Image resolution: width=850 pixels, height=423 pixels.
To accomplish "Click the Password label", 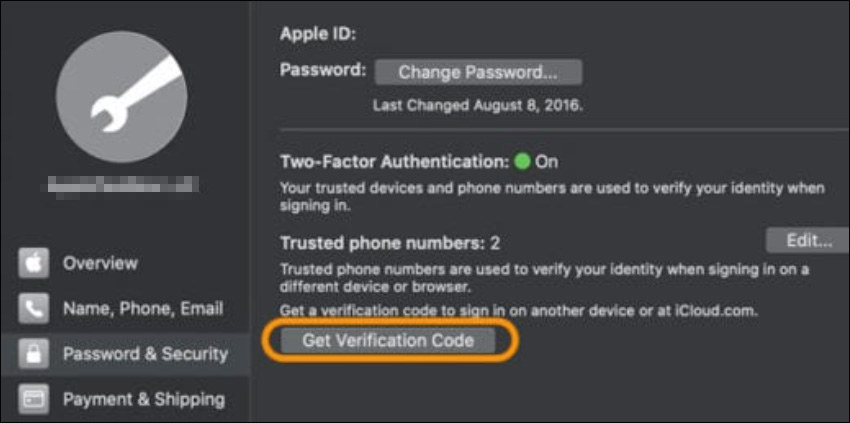I will [323, 72].
